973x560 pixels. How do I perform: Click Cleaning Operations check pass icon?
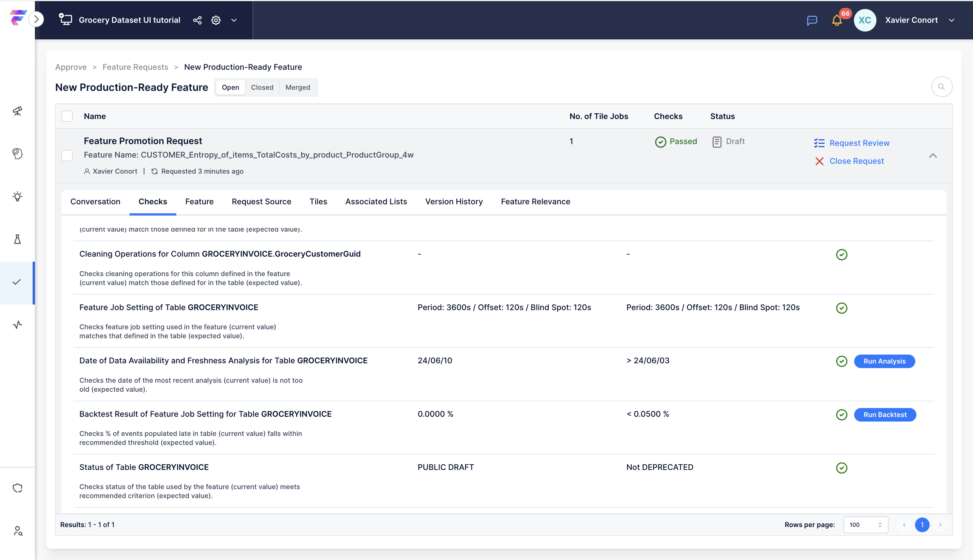(x=842, y=255)
